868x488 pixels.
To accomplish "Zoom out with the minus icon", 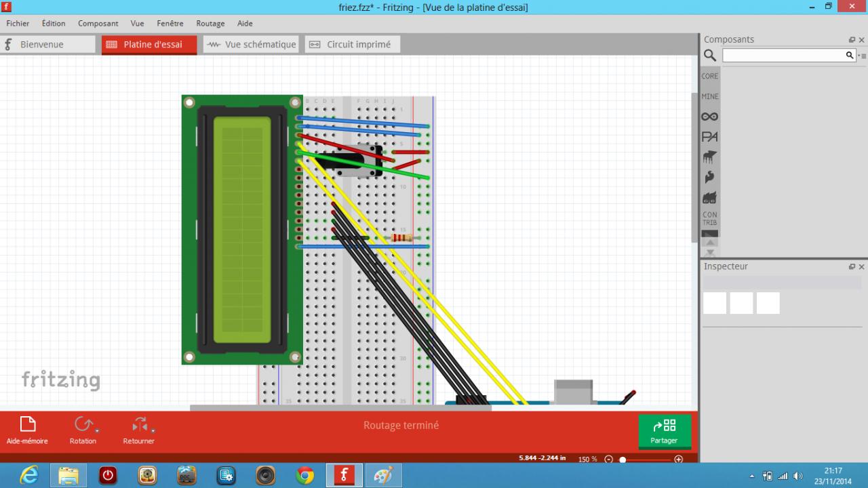I will (x=608, y=460).
